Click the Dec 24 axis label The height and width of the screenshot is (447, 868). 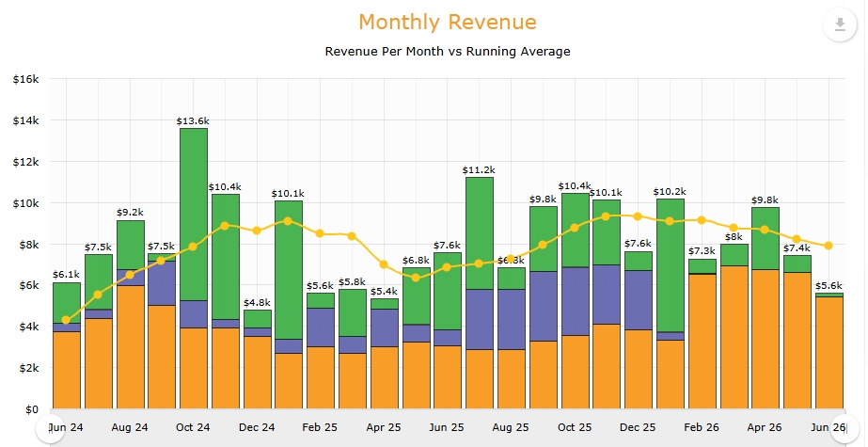click(257, 427)
